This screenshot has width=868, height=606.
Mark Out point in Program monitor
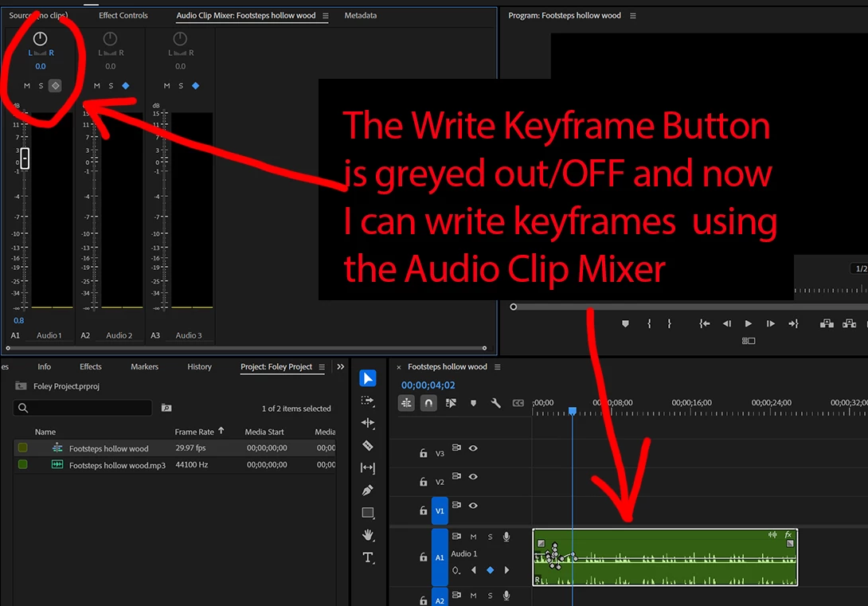[x=669, y=324]
